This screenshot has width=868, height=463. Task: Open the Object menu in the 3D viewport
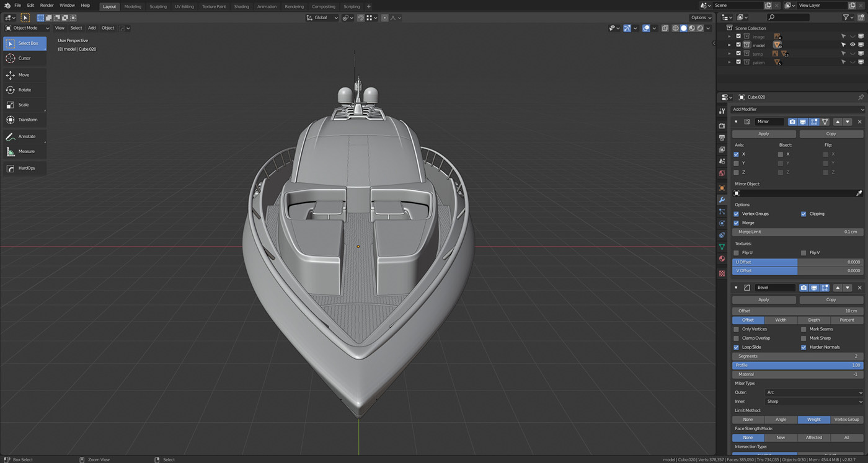pos(107,28)
